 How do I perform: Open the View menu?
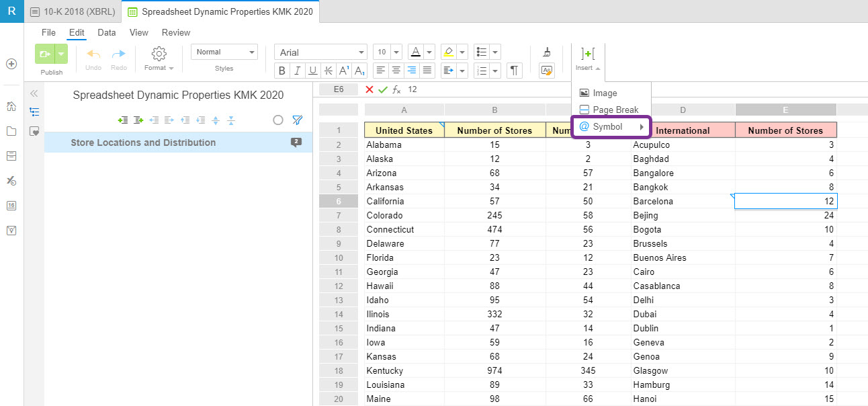tap(139, 32)
